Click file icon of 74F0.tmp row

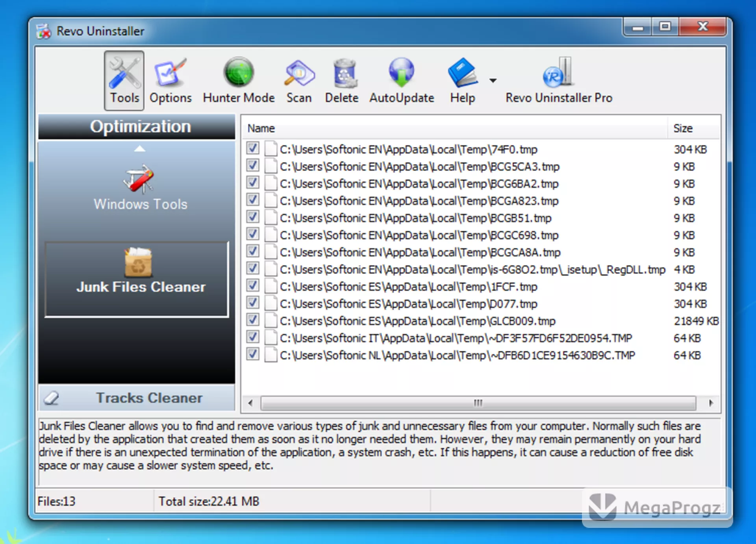[271, 149]
